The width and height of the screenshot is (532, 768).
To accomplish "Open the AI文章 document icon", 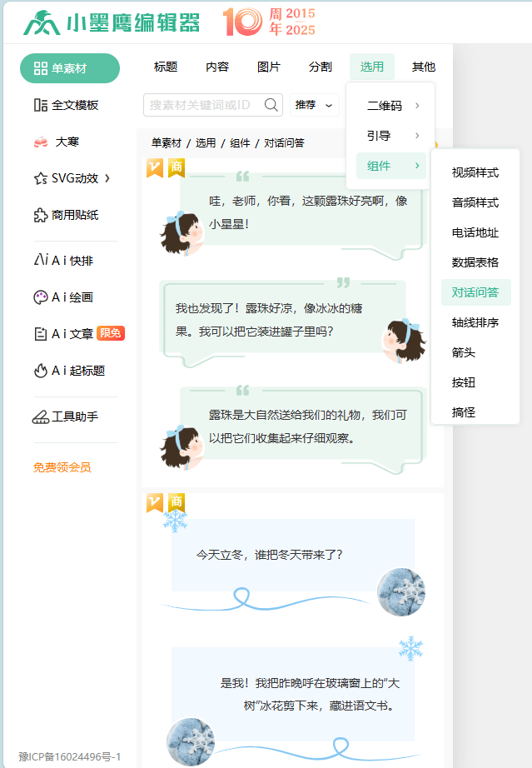I will click(40, 334).
